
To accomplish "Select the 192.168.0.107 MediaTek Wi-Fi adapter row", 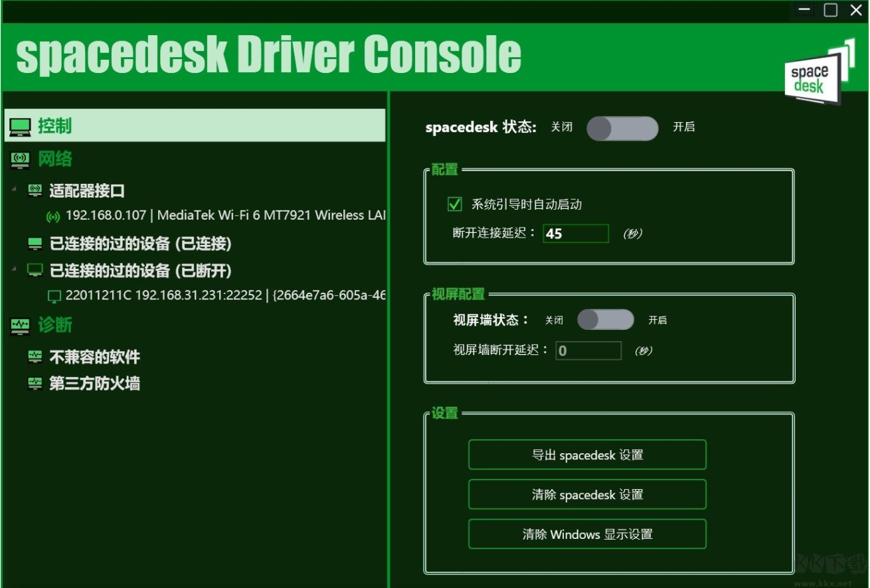I will coord(216,216).
